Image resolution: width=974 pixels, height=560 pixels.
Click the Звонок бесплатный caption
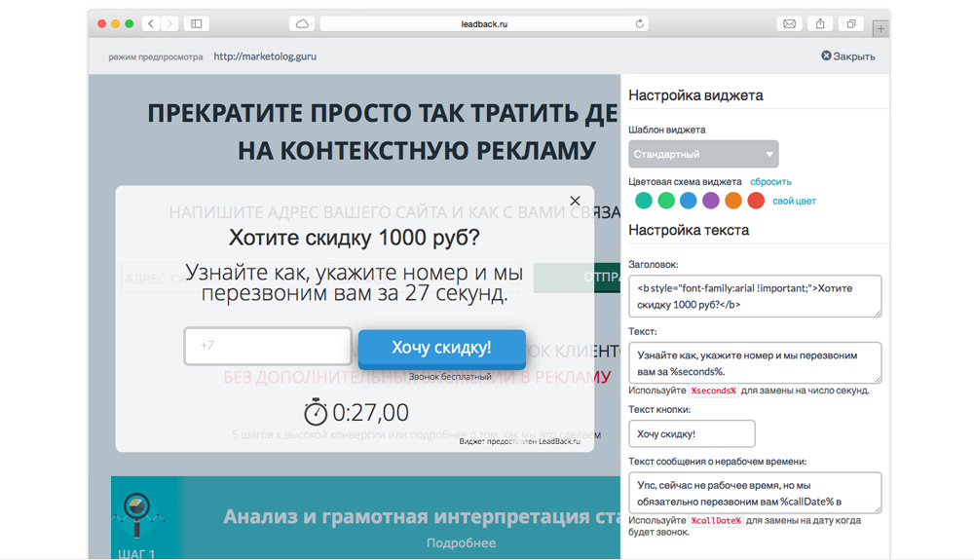450,377
